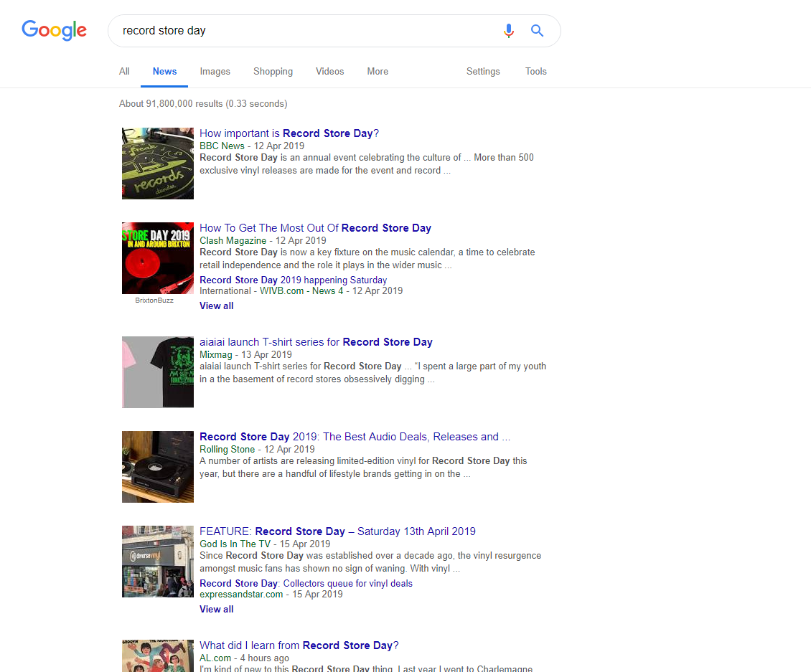Go to the Shopping tab

coord(273,71)
